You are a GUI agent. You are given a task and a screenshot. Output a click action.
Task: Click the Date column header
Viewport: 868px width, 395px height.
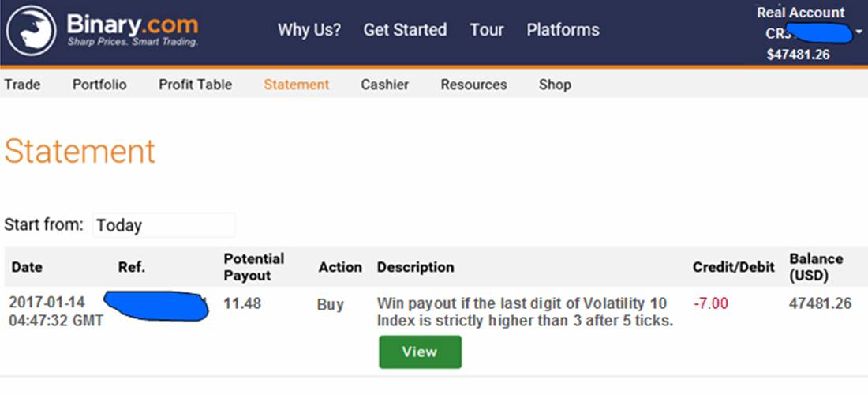click(27, 267)
